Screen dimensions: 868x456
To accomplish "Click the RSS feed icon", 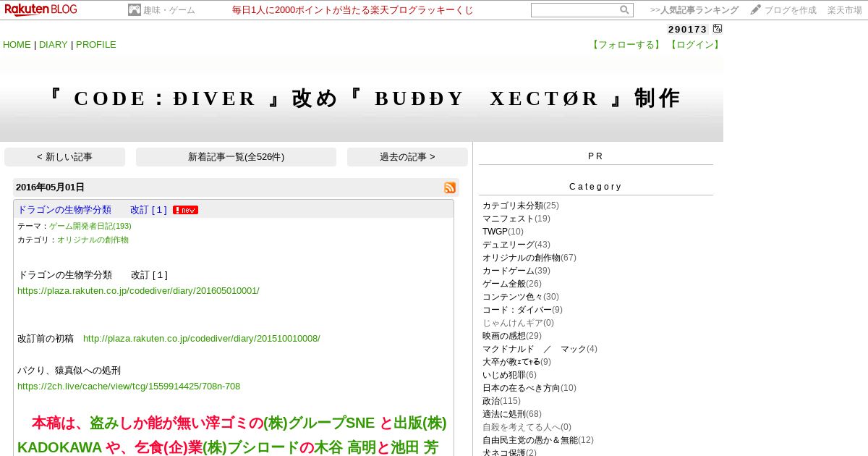I will [450, 187].
